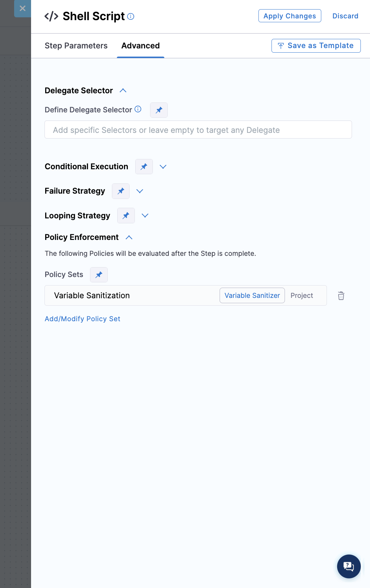Expand the Conditional Execution section
Image resolution: width=370 pixels, height=588 pixels.
click(163, 167)
